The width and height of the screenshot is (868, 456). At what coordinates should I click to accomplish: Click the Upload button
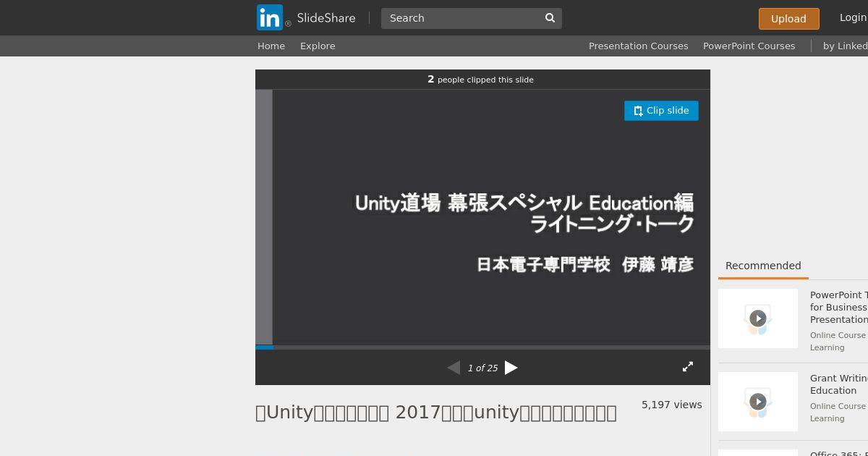(x=788, y=19)
